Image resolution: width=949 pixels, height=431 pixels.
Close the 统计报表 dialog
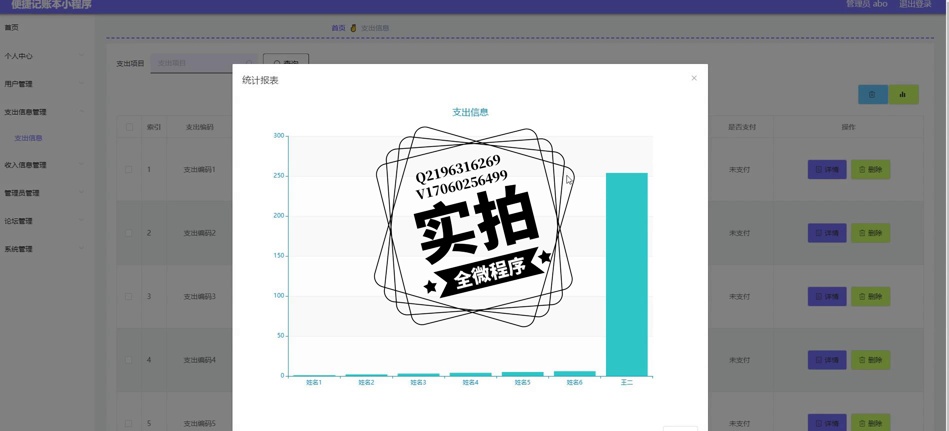[694, 78]
